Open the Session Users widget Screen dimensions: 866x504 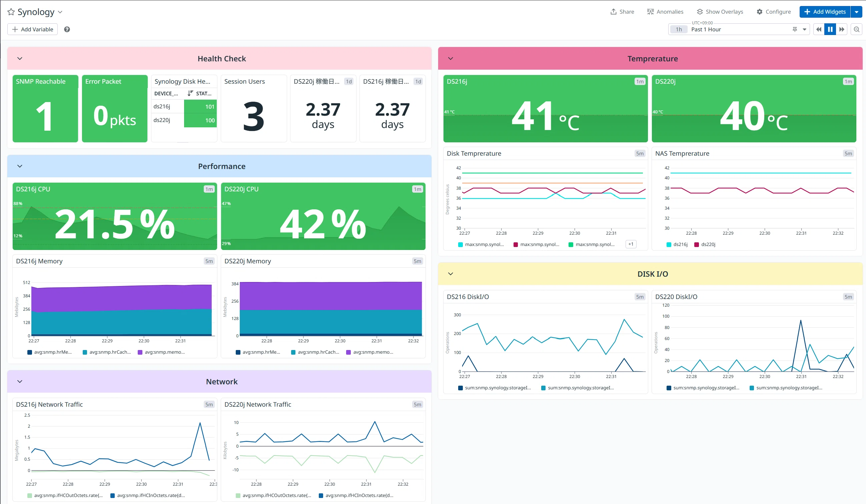click(254, 109)
